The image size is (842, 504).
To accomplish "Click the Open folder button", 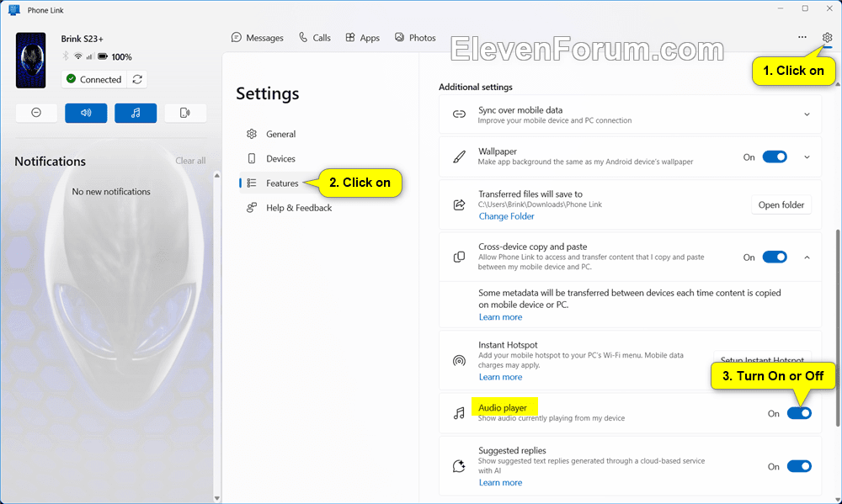I will 781,204.
